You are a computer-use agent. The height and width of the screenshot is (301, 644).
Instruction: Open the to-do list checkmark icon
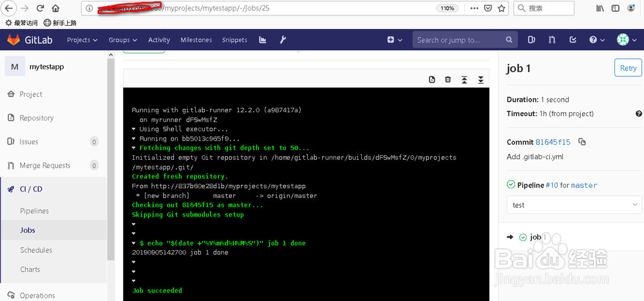(x=573, y=39)
